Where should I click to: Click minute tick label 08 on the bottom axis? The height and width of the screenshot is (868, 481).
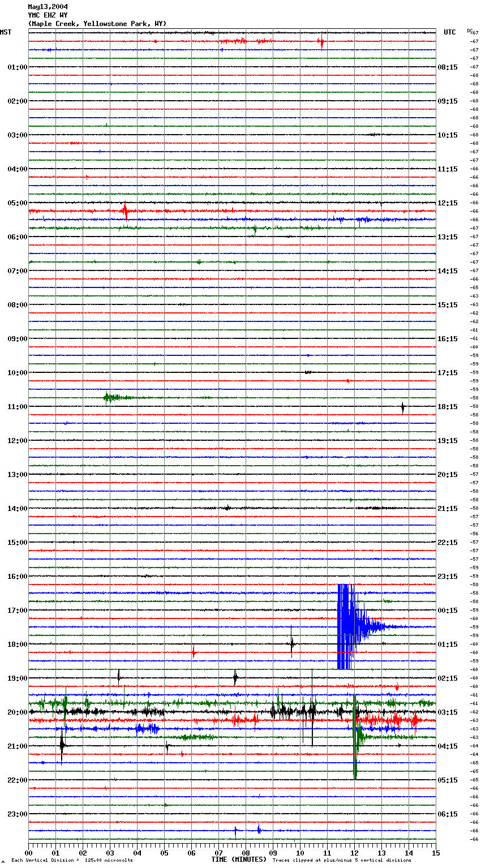point(246,853)
